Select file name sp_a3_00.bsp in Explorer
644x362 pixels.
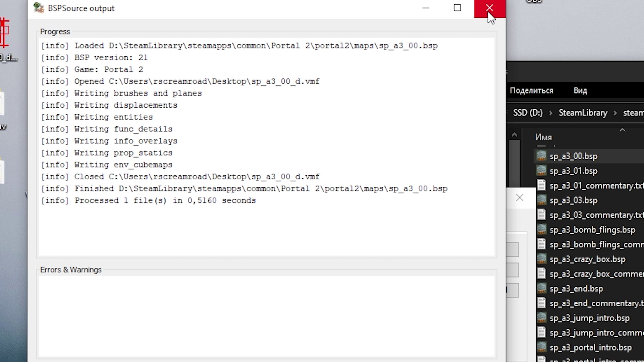point(574,156)
